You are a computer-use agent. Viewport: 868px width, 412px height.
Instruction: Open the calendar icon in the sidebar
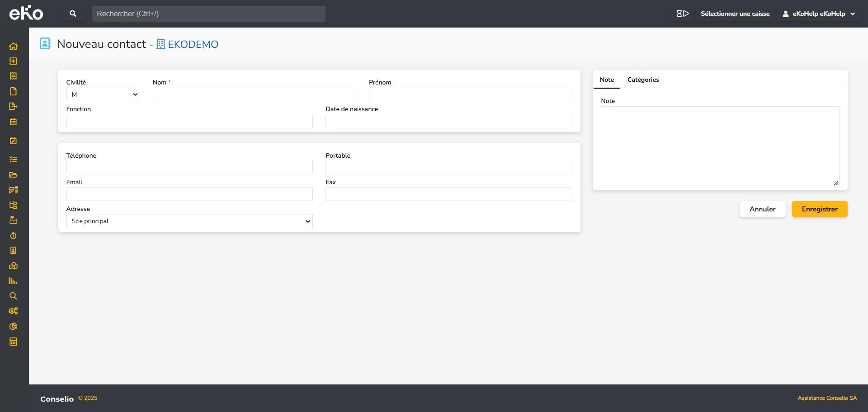pyautogui.click(x=13, y=122)
